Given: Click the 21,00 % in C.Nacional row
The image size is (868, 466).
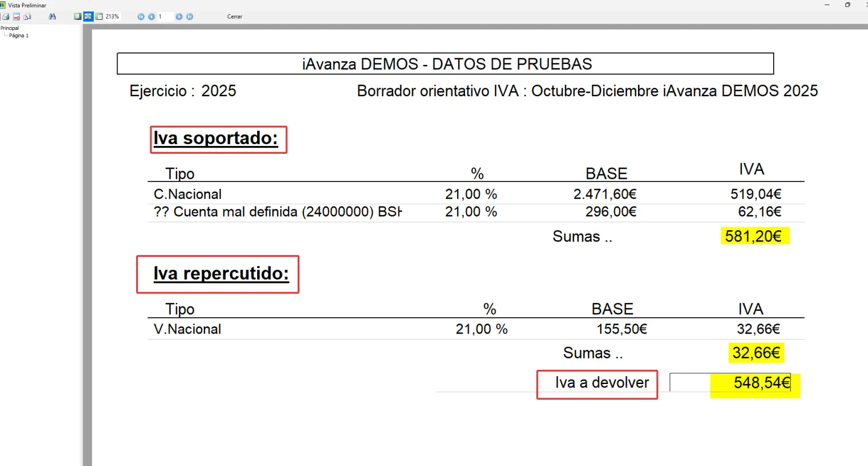Looking at the screenshot, I should (471, 194).
